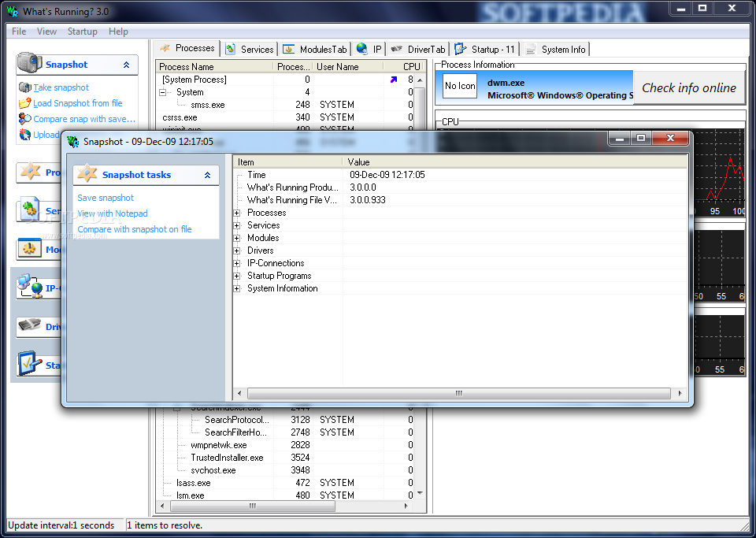
Task: Click Save snapshot link
Action: (x=106, y=198)
